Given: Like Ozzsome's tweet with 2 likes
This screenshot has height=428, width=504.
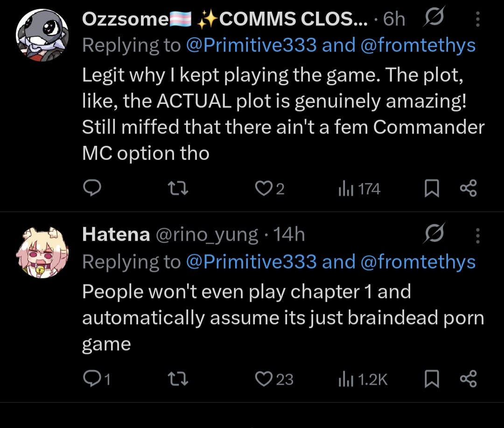Looking at the screenshot, I should [263, 188].
